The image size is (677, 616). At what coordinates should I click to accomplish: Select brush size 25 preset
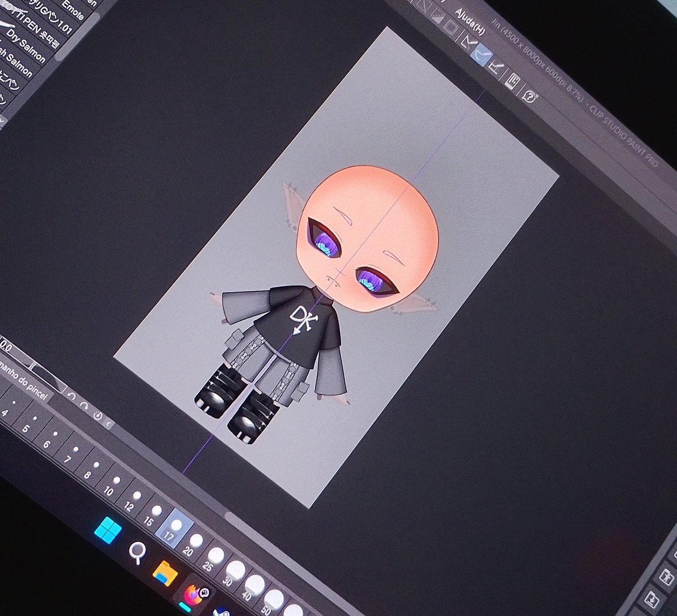coord(212,560)
